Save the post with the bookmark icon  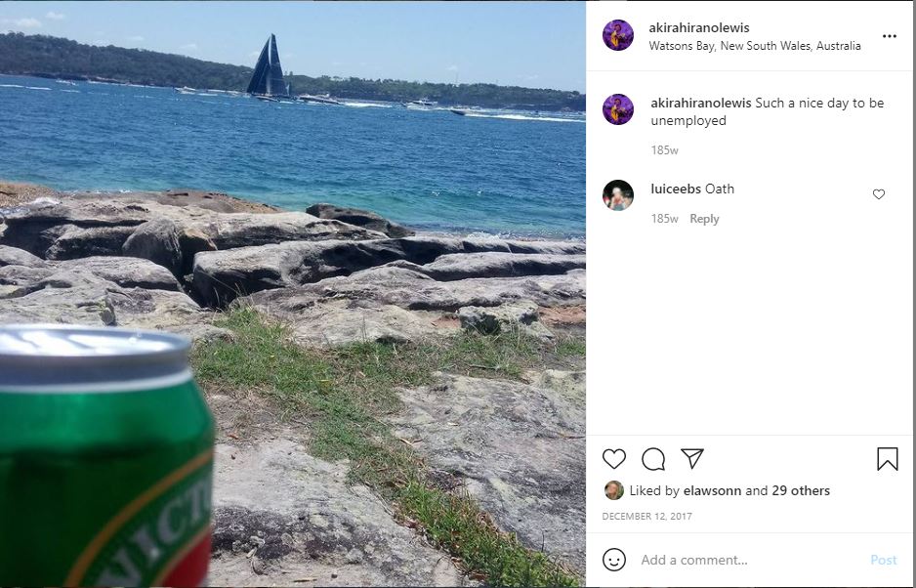tap(888, 459)
